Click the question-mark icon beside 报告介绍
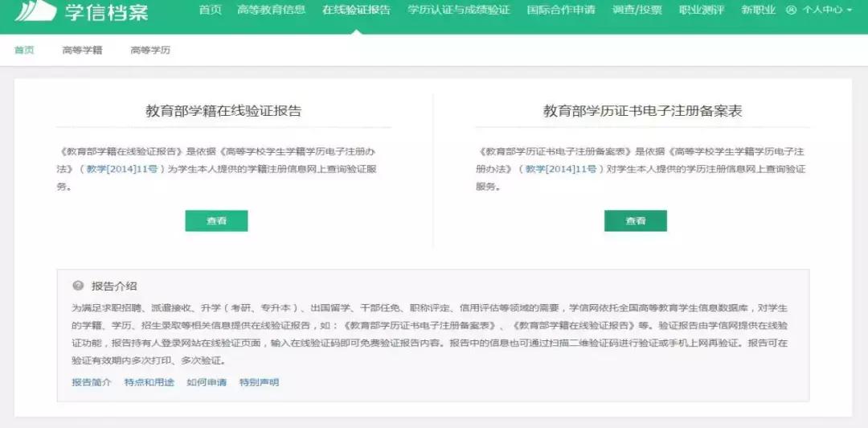The image size is (868, 428). [x=78, y=286]
